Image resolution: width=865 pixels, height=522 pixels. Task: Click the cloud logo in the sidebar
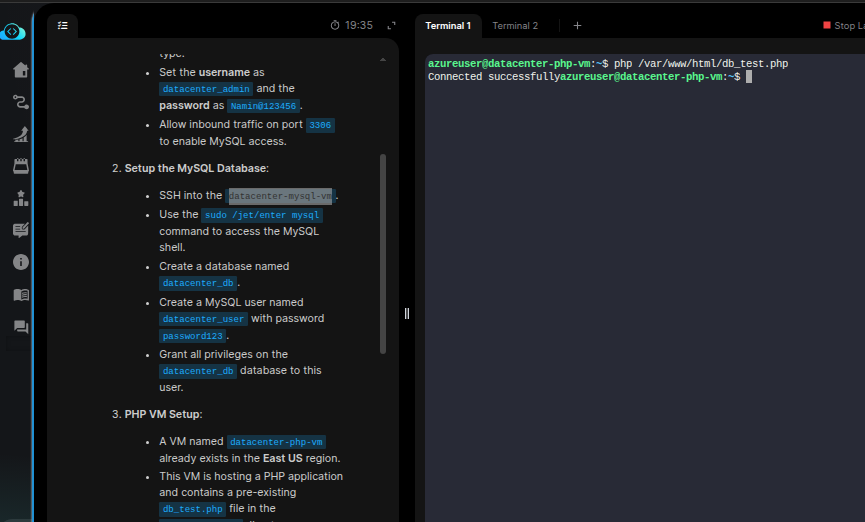click(13, 32)
